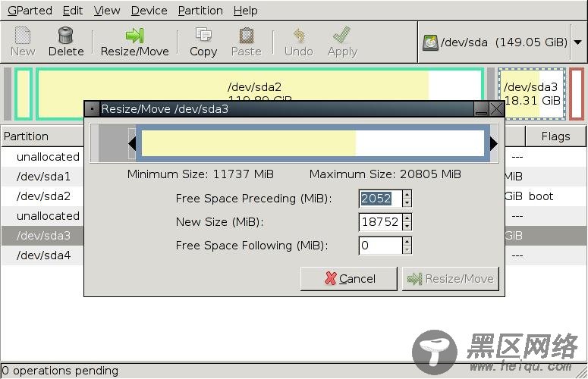Click the Undo toolbar icon
The height and width of the screenshot is (379, 588).
click(298, 35)
